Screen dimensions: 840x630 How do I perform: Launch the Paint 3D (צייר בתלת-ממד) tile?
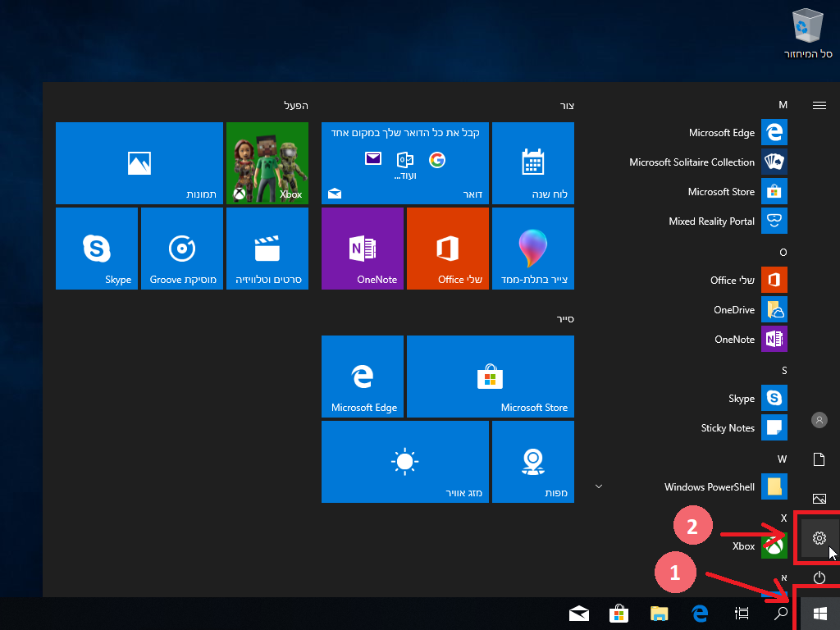pyautogui.click(x=533, y=249)
